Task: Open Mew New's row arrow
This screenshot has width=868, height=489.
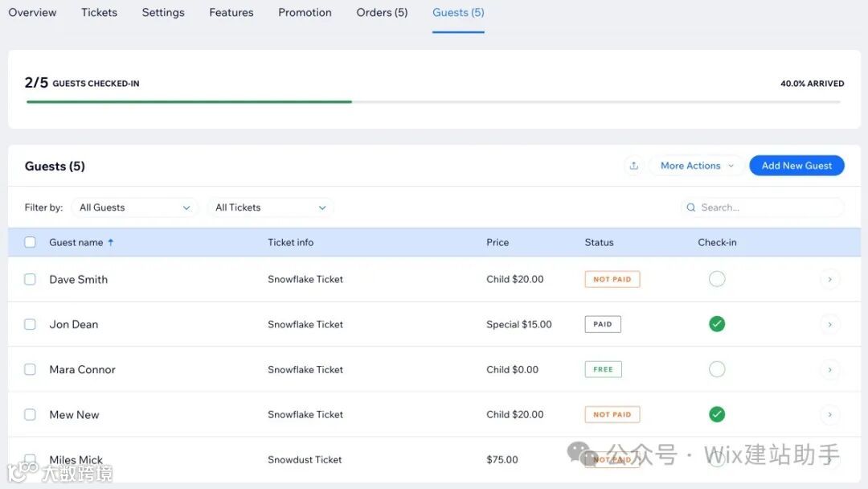Action: pyautogui.click(x=829, y=414)
